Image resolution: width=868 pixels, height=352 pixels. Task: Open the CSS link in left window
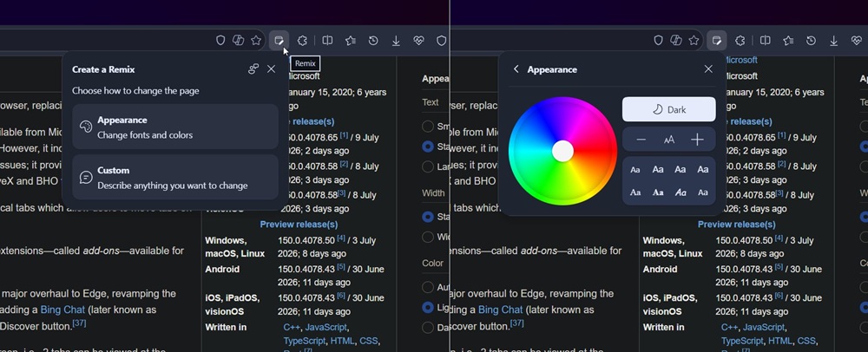[x=369, y=341]
